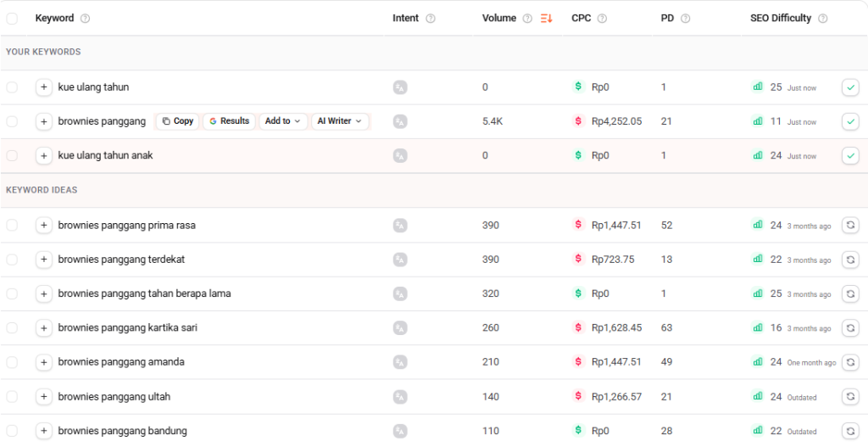Refresh SEO difficulty for 'brownies panggang bandung'
The image size is (868, 447).
850,431
